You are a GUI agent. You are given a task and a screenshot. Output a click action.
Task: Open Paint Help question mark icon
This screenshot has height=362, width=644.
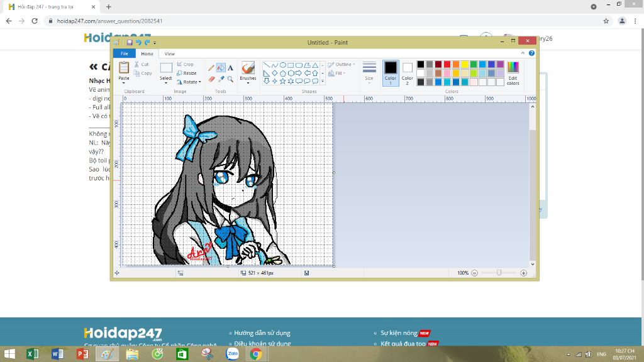coord(531,53)
